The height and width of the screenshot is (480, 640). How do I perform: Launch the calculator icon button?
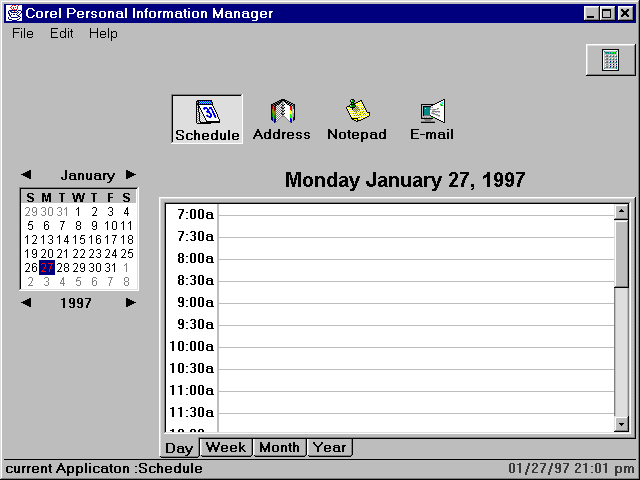click(x=611, y=60)
